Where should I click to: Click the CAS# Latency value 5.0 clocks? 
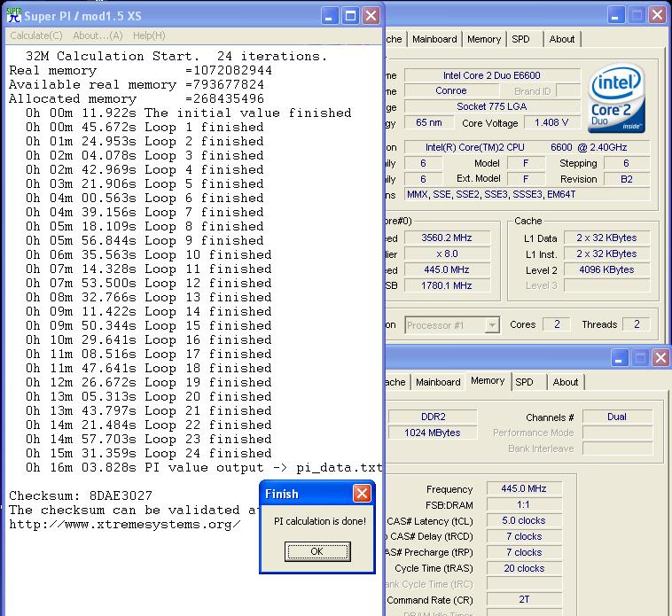(524, 520)
